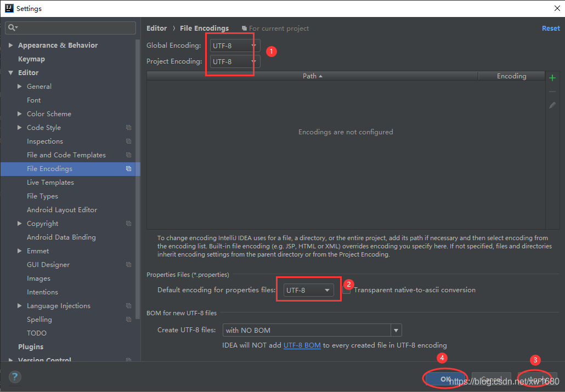The height and width of the screenshot is (392, 565).
Task: Click the project-level icon beside Code Style
Action: coord(129,128)
